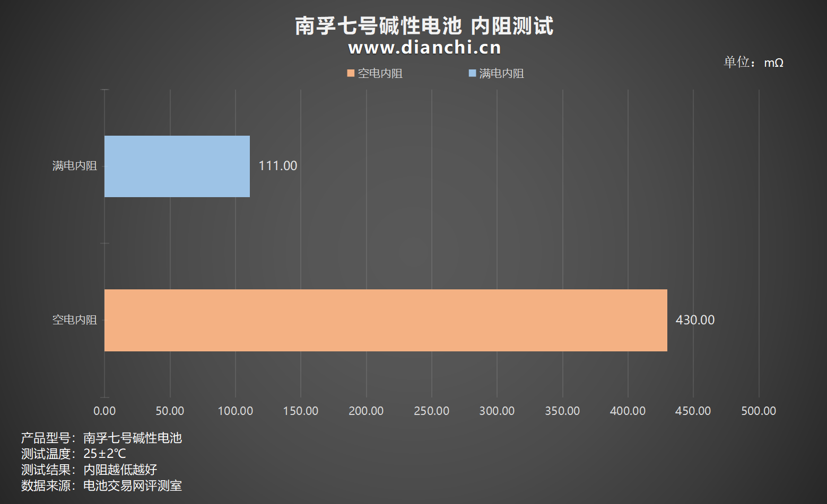Click the 150.00 axis tick label
The height and width of the screenshot is (504, 827).
coord(301,411)
